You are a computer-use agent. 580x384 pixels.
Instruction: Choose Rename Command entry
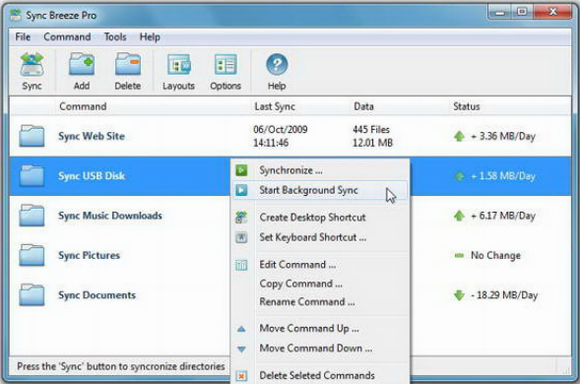321,302
